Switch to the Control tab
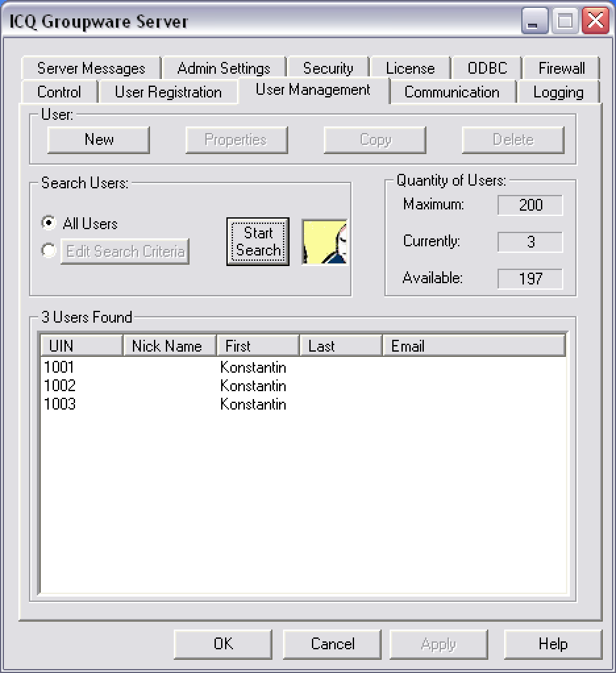The width and height of the screenshot is (616, 673). coord(59,92)
